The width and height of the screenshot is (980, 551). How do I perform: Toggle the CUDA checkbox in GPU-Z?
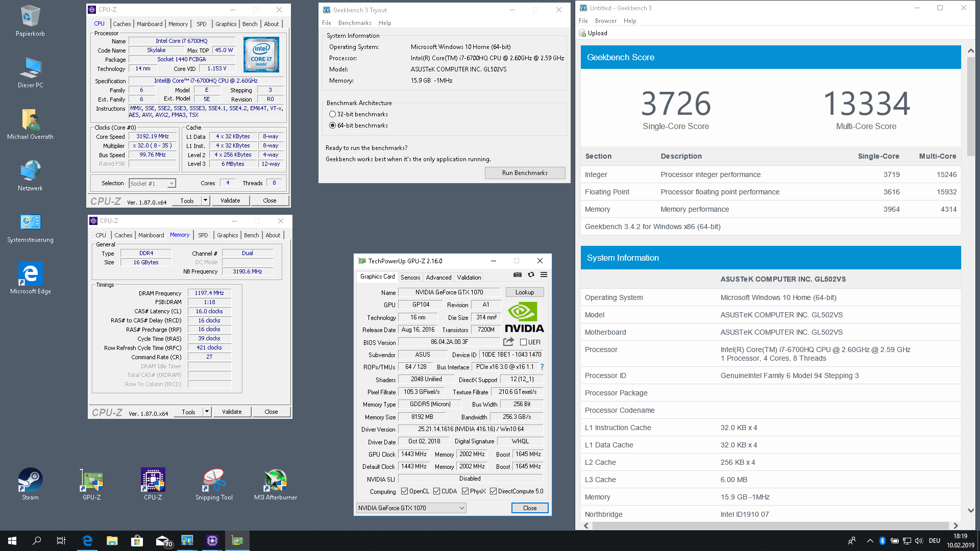pyautogui.click(x=436, y=491)
